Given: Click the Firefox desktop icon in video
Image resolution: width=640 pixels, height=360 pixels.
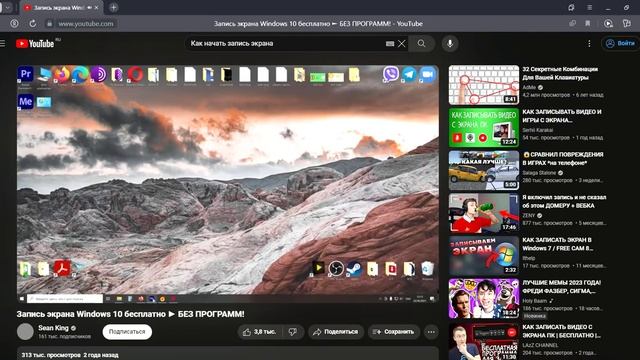Looking at the screenshot, I should click(62, 75).
